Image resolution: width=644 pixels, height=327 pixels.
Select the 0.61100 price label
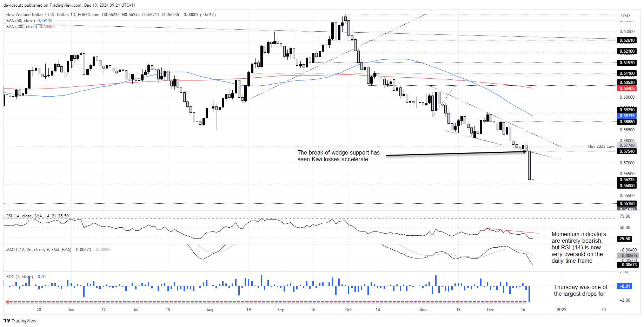point(627,73)
